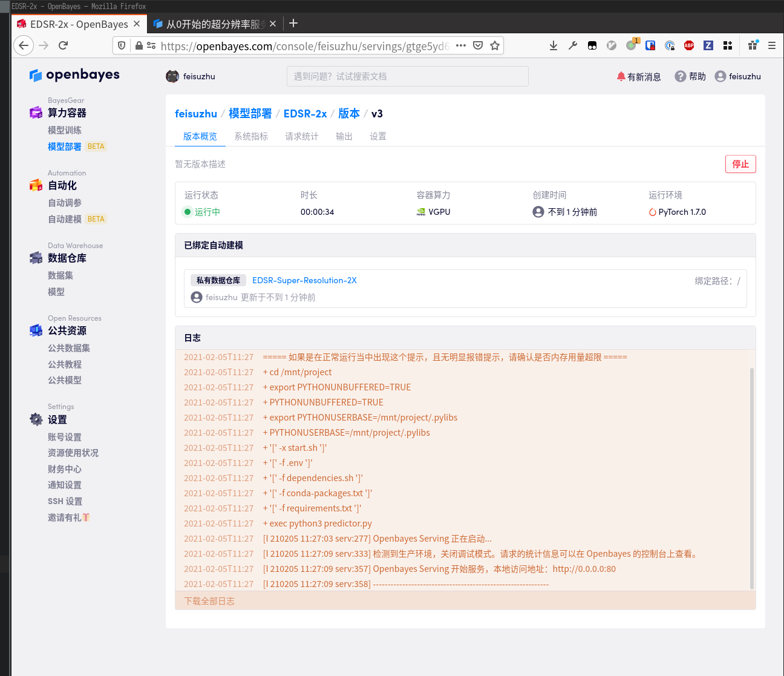784x676 pixels.
Task: Click 下载全部日志 to download logs
Action: [209, 601]
